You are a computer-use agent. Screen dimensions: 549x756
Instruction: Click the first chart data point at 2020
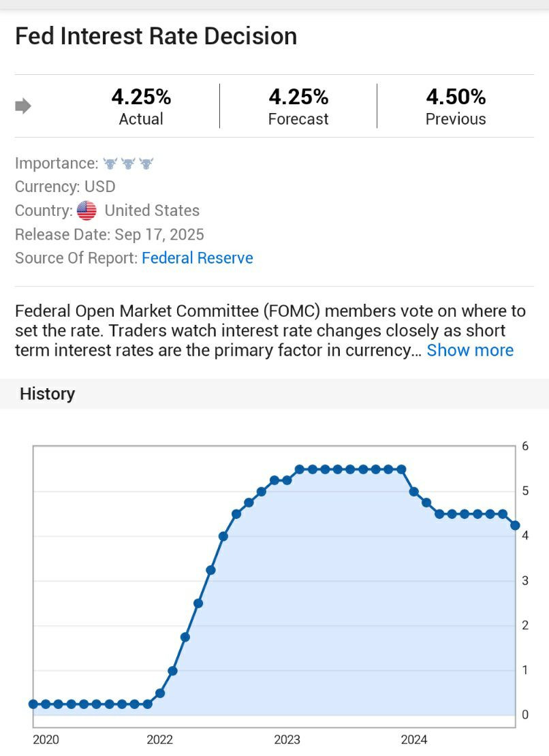pos(33,704)
